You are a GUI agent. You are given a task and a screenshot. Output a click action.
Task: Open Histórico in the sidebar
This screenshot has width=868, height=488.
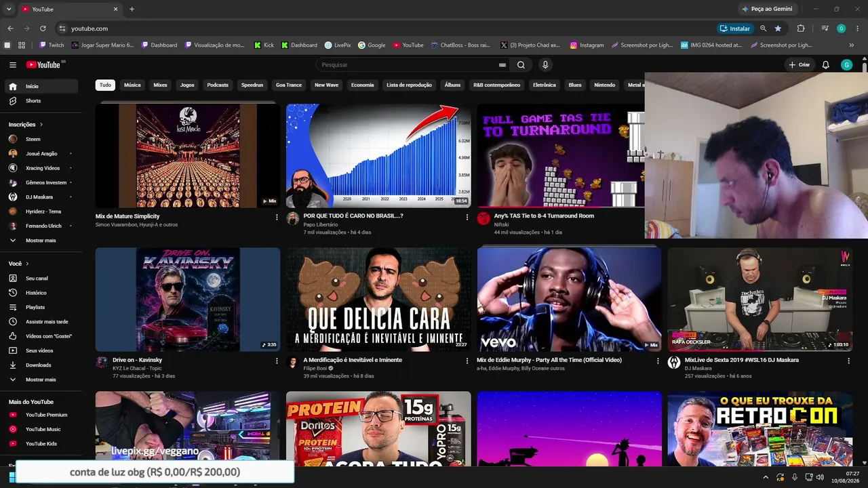tap(42, 293)
